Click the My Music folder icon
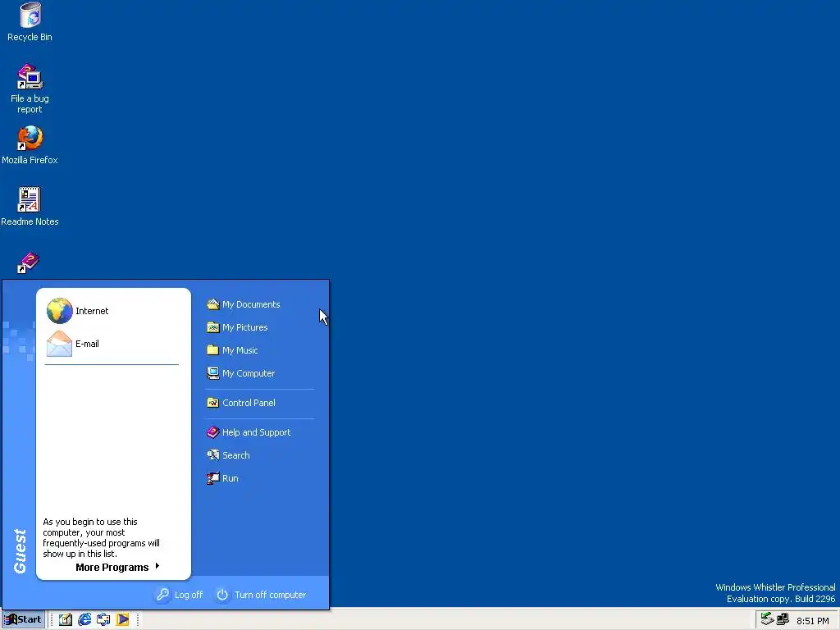 pos(213,350)
